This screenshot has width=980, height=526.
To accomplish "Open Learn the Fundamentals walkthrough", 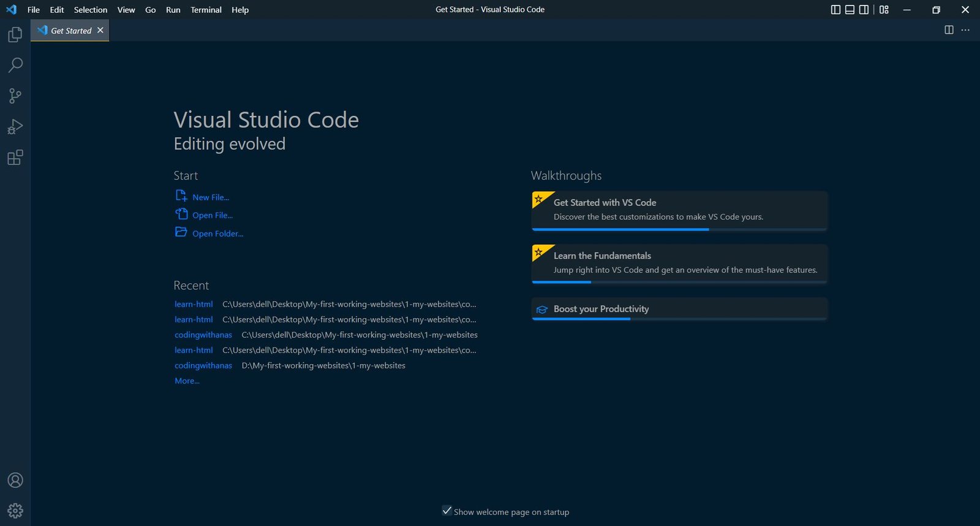I will click(679, 264).
